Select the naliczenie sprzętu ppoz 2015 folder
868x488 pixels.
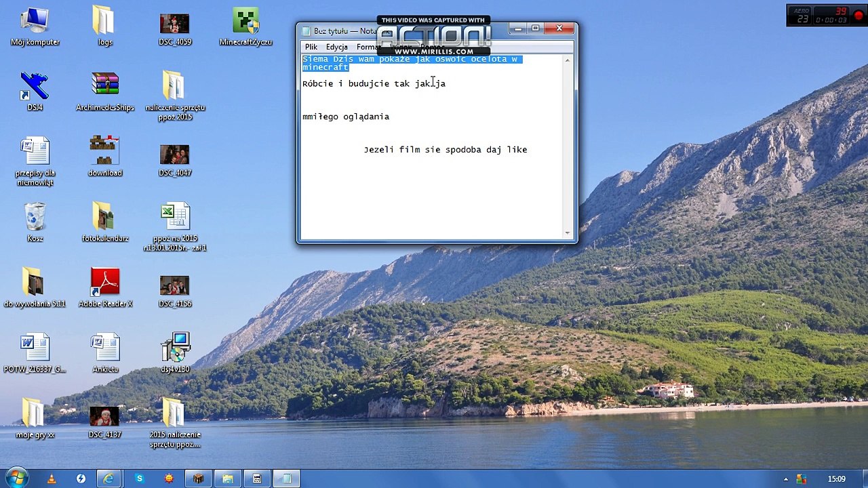[174, 96]
